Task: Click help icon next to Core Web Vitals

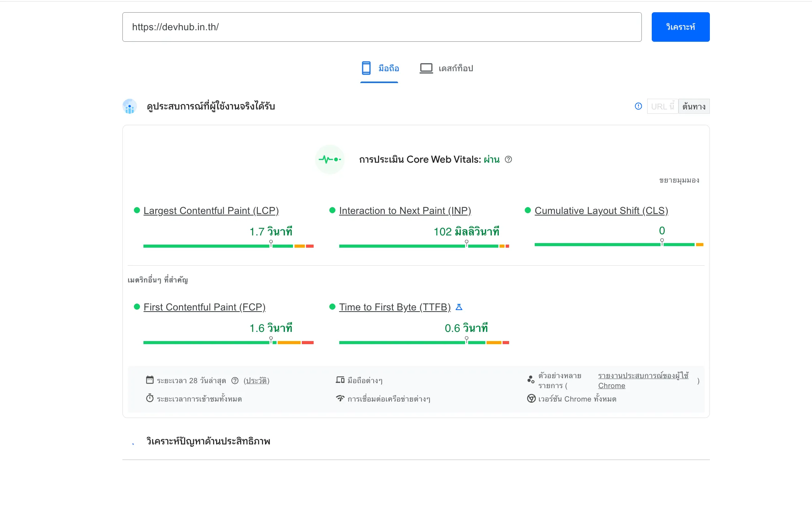Action: click(508, 159)
